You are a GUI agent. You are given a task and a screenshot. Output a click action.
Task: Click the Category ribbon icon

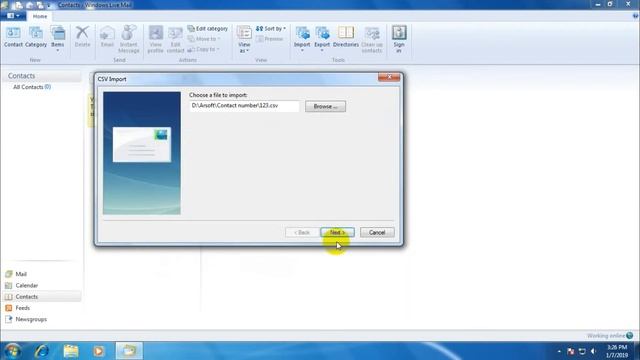[36, 37]
